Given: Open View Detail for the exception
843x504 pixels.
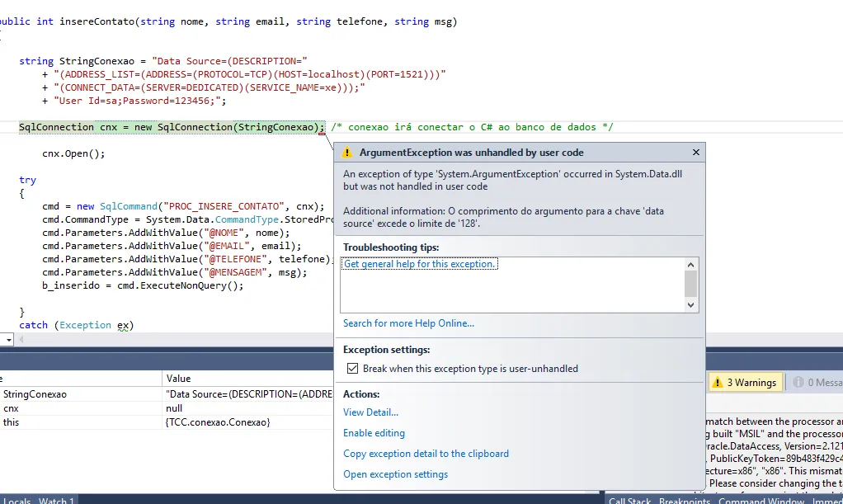Looking at the screenshot, I should click(370, 412).
